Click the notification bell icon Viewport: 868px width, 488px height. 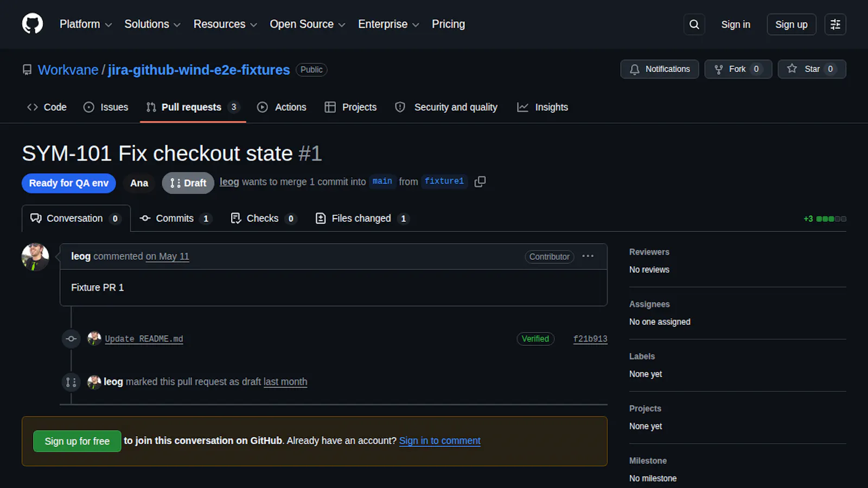pos(634,69)
